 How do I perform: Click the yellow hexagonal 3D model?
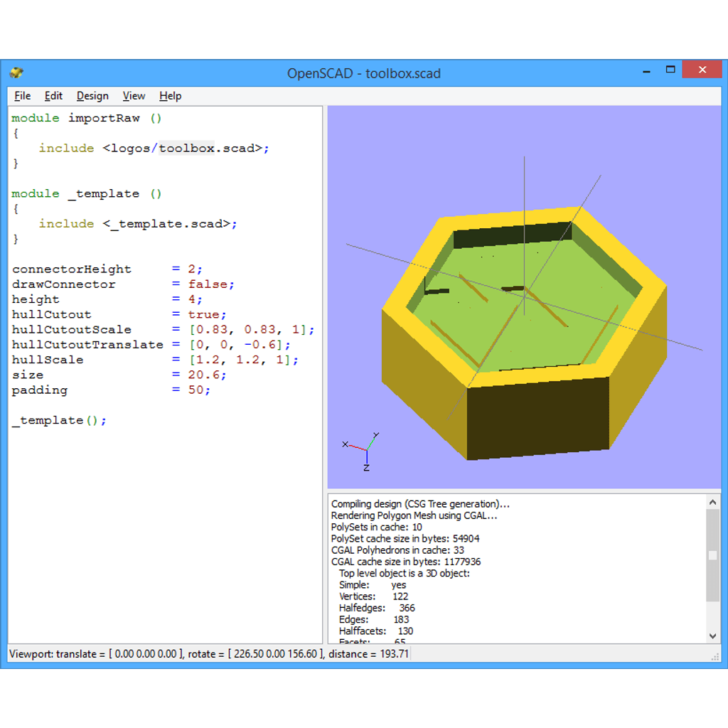coord(524,333)
